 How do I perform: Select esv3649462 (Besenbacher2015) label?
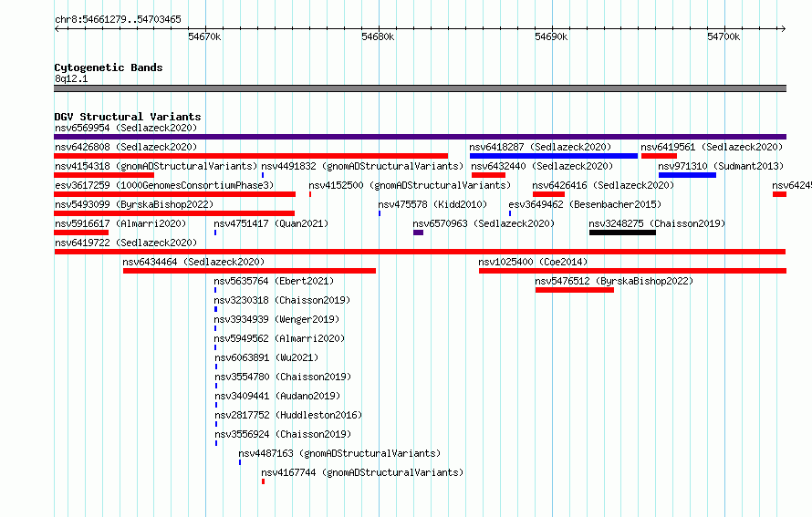tap(585, 204)
